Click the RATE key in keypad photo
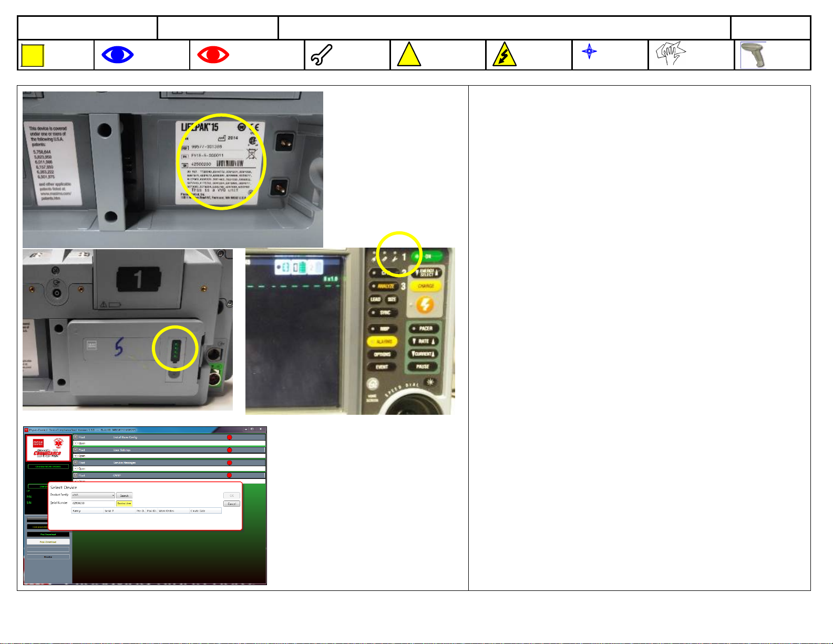The height and width of the screenshot is (644, 833). (424, 341)
